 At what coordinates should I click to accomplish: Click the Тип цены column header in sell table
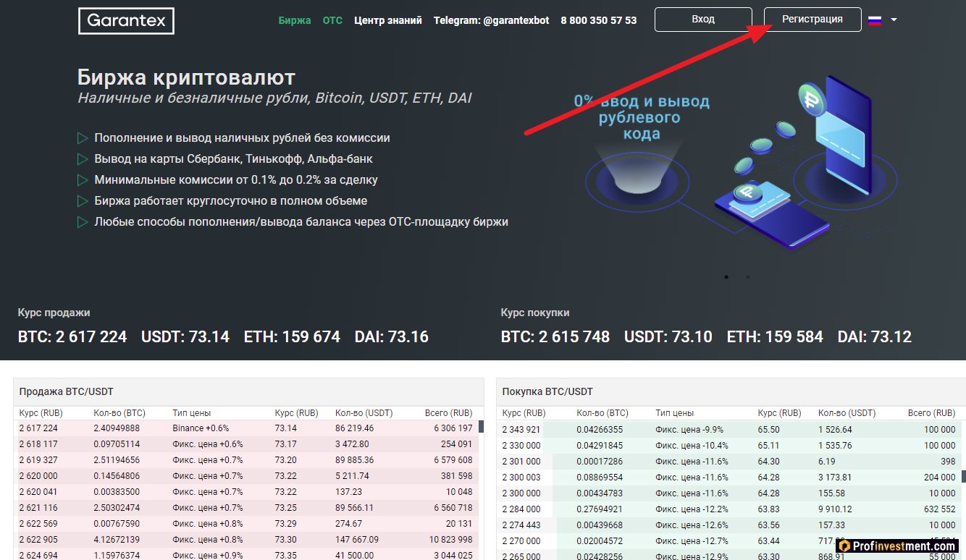pos(192,413)
